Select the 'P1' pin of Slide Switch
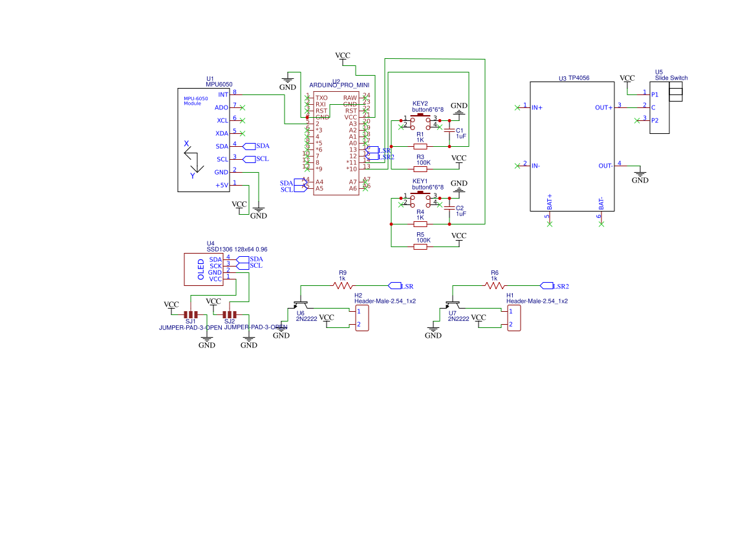756x535 pixels. coord(654,94)
